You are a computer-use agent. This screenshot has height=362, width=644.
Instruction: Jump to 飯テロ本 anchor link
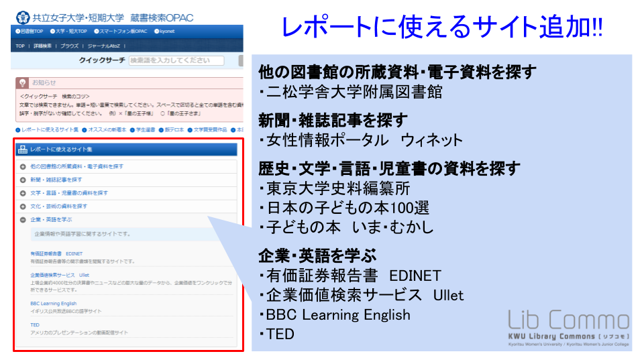pyautogui.click(x=171, y=129)
